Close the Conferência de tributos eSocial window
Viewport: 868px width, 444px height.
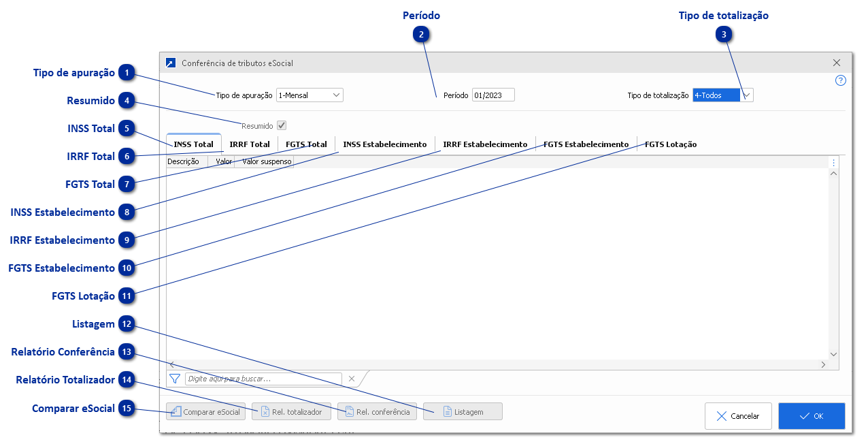pos(837,63)
